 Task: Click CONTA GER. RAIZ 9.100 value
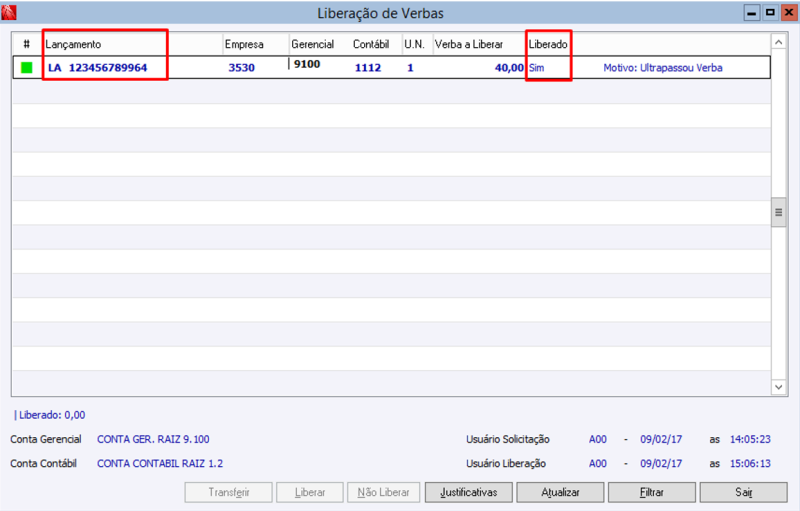[153, 439]
